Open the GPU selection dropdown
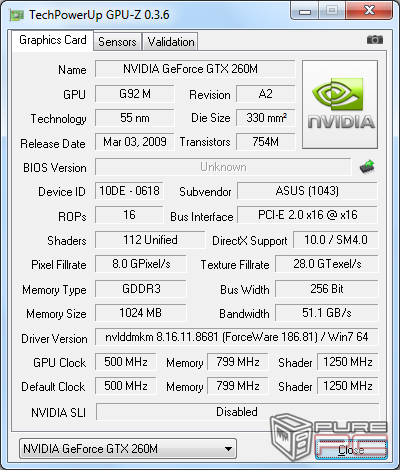Image resolution: width=400 pixels, height=470 pixels. click(128, 449)
